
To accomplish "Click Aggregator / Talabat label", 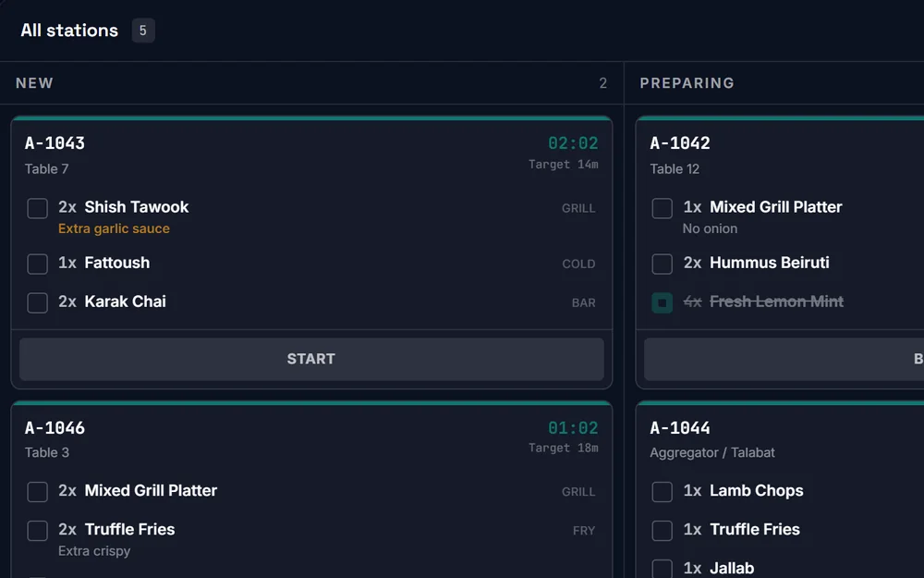I will tap(712, 452).
